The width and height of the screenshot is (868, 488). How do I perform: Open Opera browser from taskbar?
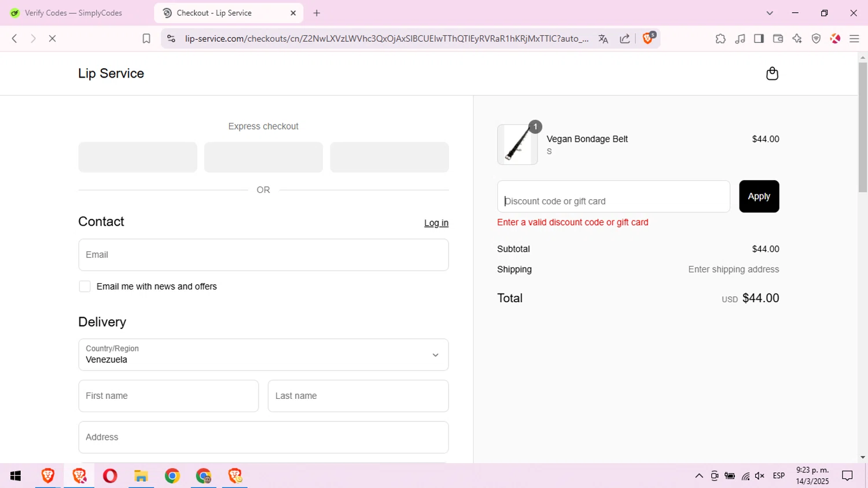coord(110,476)
